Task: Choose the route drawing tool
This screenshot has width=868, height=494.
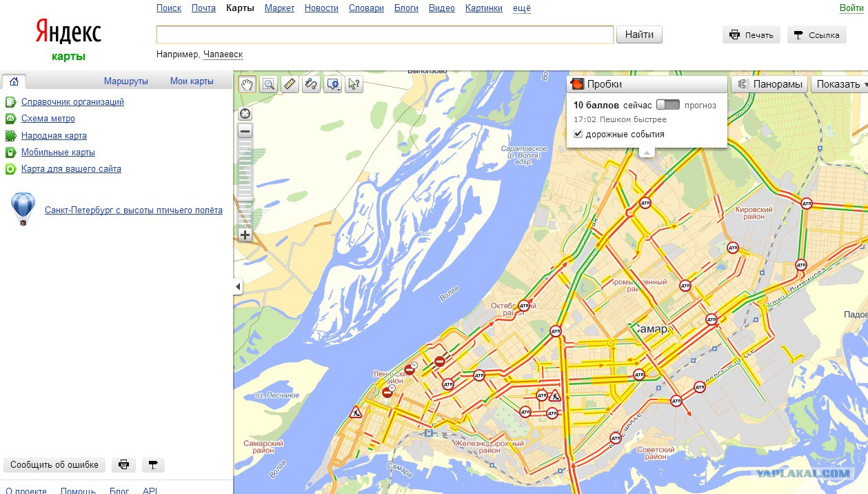Action: click(311, 84)
